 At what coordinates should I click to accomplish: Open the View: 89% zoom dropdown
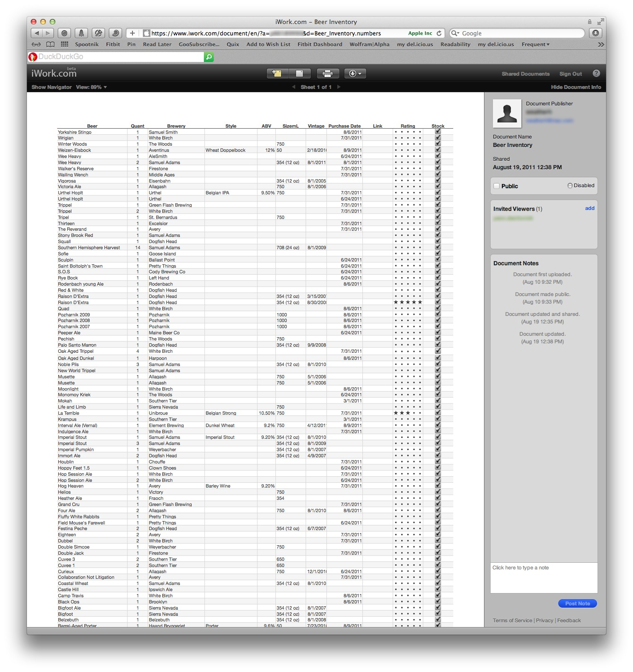coord(91,87)
